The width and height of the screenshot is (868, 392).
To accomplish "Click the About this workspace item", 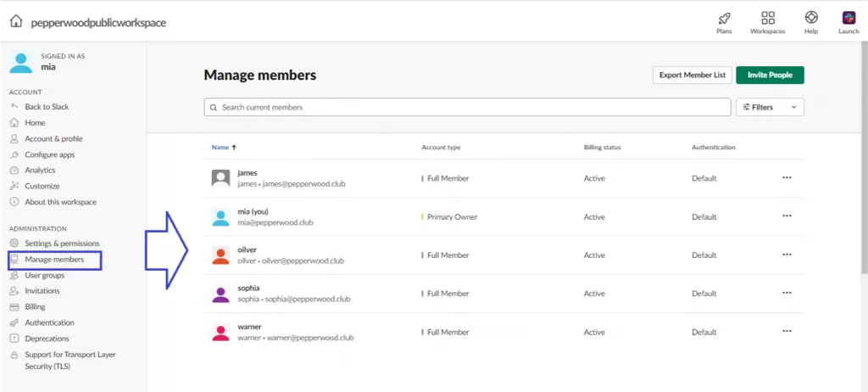I will [60, 202].
